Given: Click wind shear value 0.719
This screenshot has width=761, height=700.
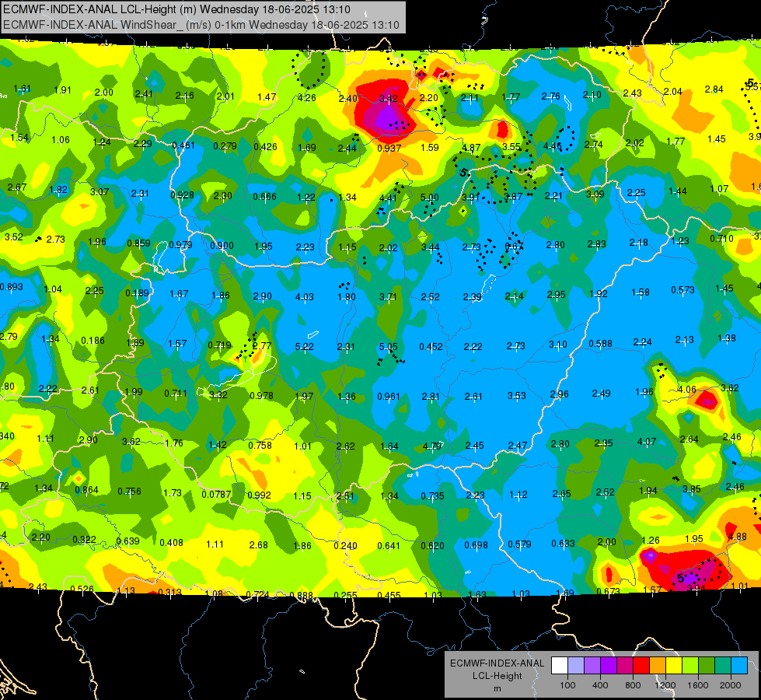Looking at the screenshot, I should click(x=219, y=345).
